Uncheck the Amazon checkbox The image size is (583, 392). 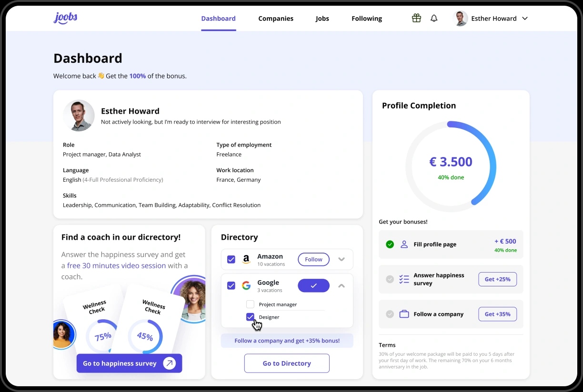231,259
